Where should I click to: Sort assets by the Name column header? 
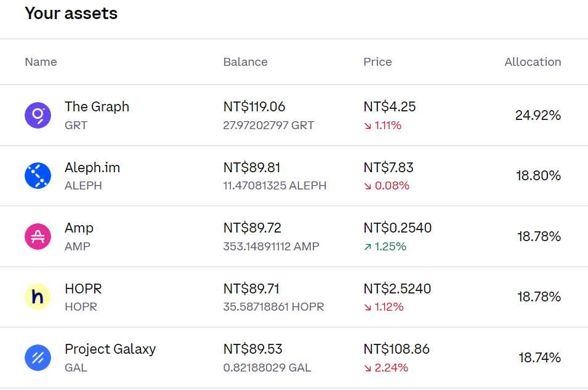pyautogui.click(x=41, y=62)
